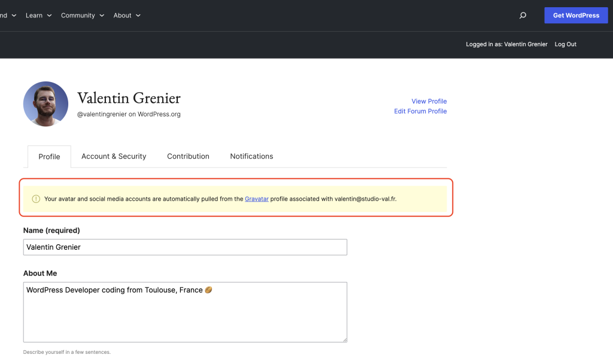Viewport: 613px width, 364px height.
Task: Click 'Describe yourself in a few sentences' hint
Action: click(x=67, y=352)
